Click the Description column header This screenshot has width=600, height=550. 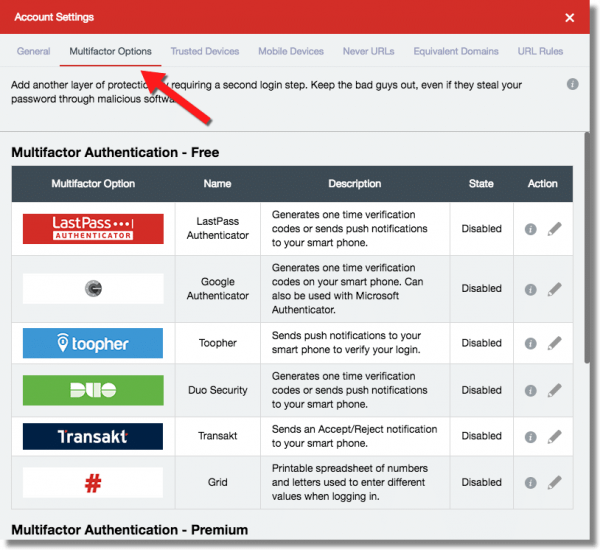tap(355, 184)
